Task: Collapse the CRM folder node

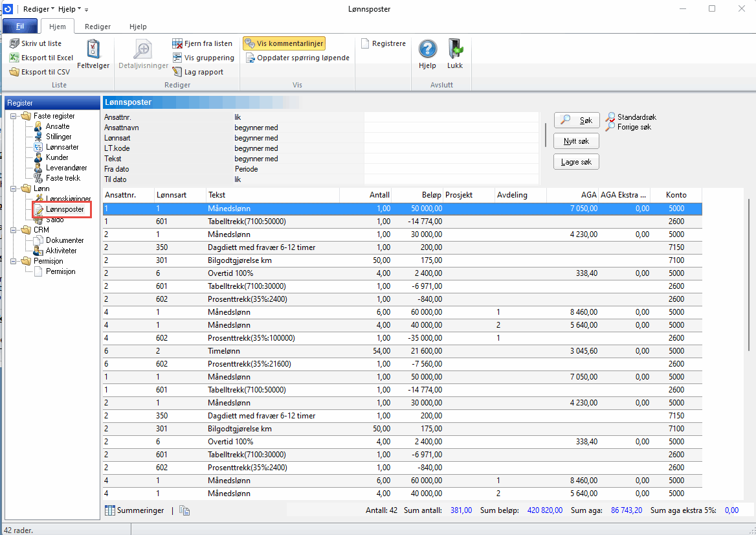Action: 14,230
